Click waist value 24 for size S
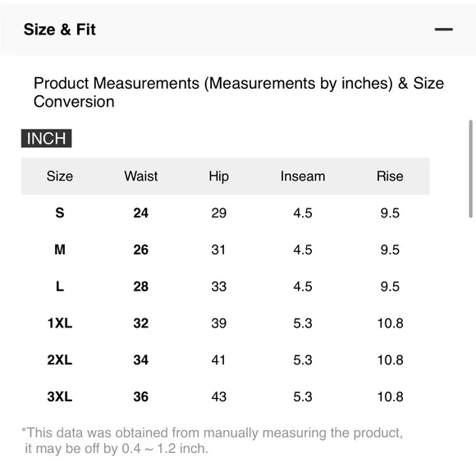476x476 pixels. (141, 213)
